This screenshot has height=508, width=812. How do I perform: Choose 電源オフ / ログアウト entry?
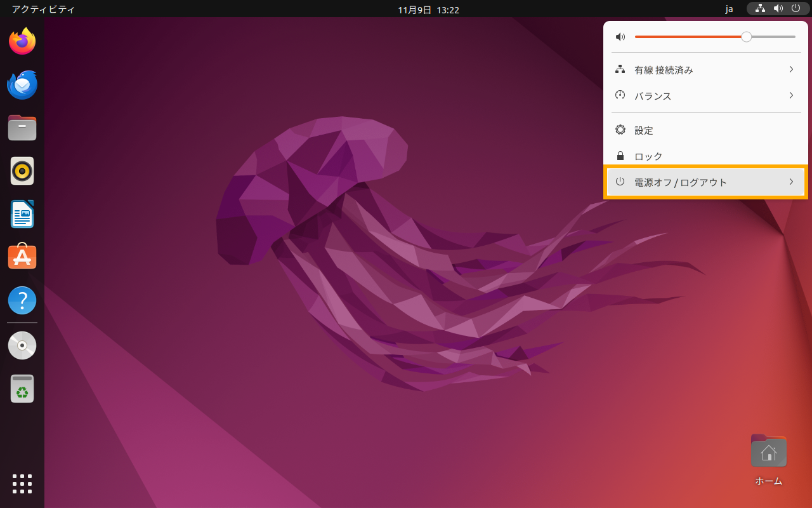[705, 182]
